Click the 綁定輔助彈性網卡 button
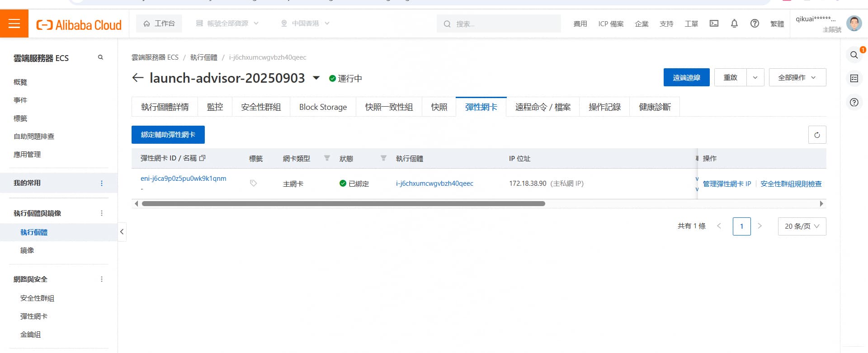Viewport: 868px width, 353px height. [168, 135]
